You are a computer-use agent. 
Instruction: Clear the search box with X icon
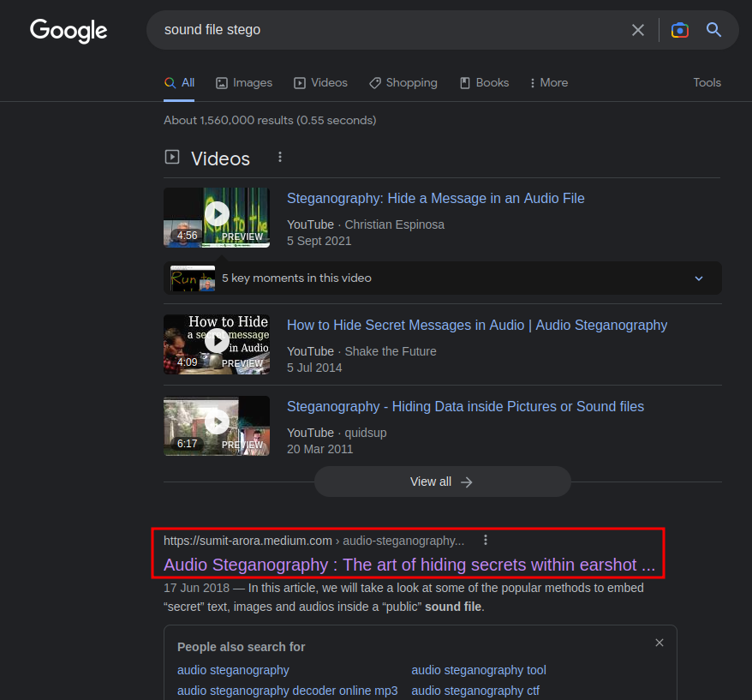click(638, 30)
